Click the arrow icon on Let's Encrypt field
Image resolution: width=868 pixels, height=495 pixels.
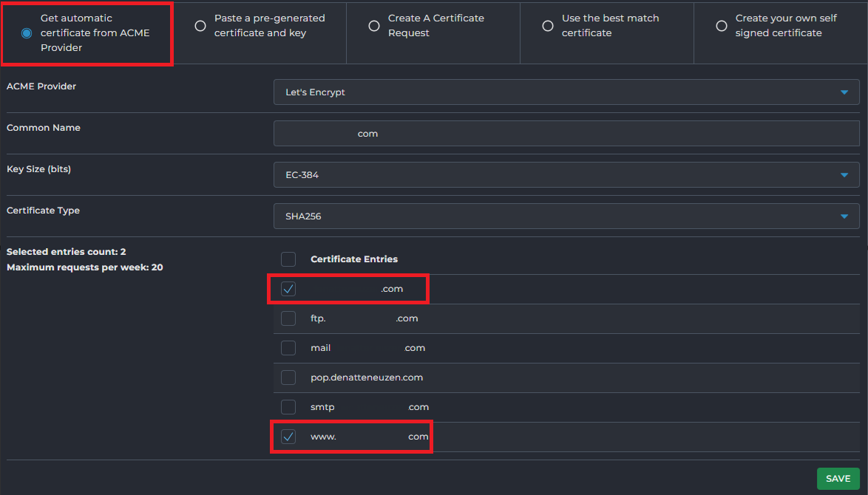(844, 92)
